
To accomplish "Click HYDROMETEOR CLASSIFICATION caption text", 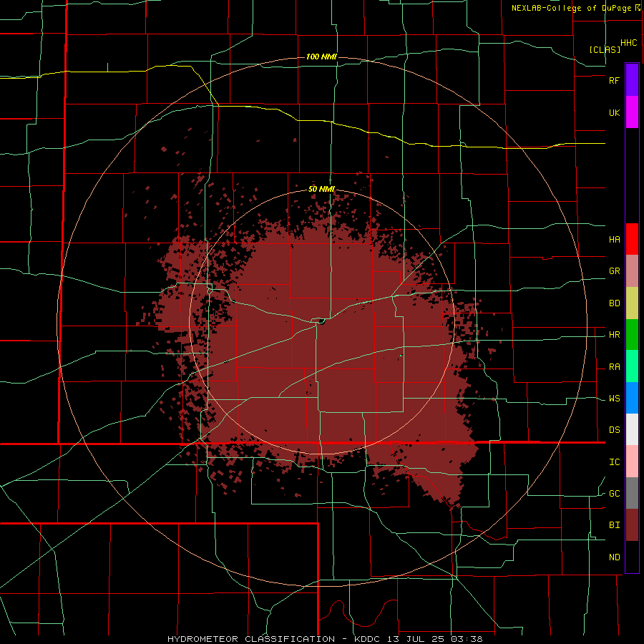I will pyautogui.click(x=251, y=639).
